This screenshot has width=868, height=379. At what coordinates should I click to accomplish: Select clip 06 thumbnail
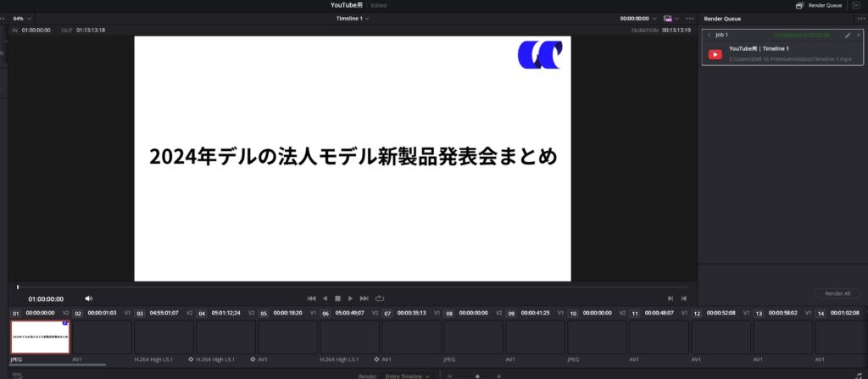click(350, 337)
